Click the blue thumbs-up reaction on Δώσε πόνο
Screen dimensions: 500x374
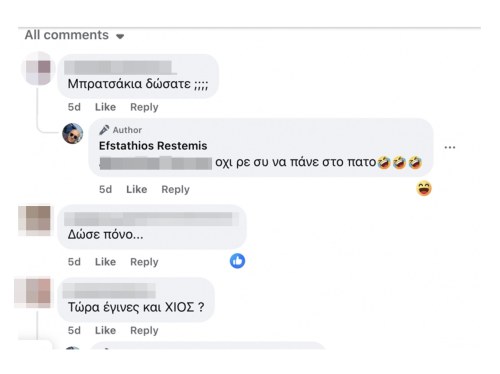click(x=237, y=261)
